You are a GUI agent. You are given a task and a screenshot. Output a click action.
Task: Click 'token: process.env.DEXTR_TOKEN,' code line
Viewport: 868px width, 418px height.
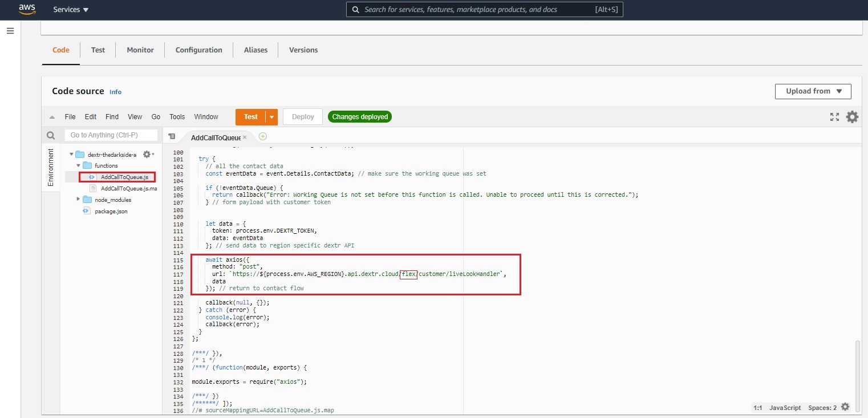[x=264, y=231]
